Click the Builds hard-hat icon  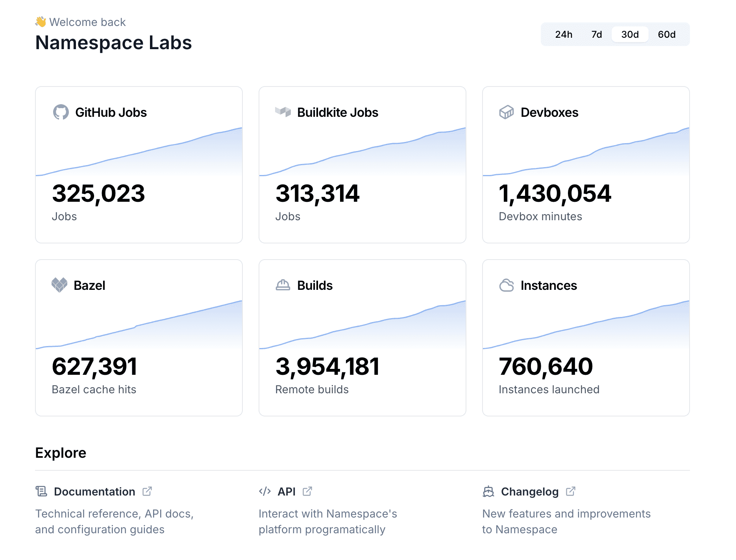[x=283, y=285]
